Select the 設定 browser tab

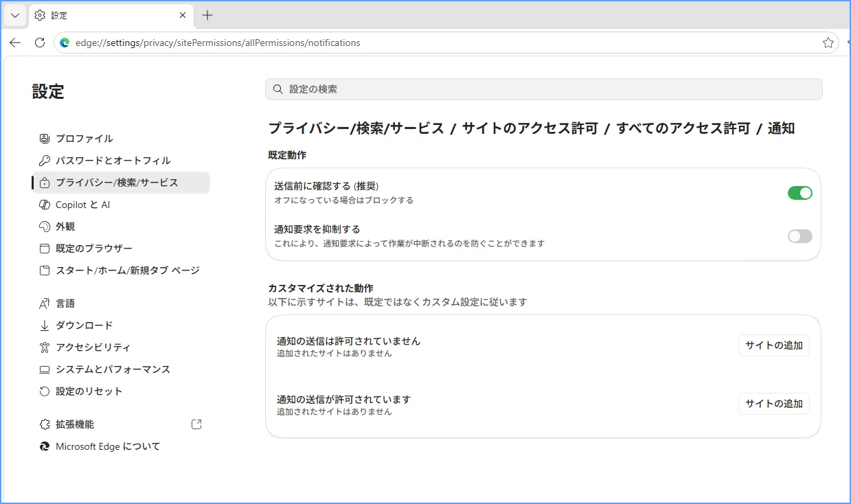(111, 15)
